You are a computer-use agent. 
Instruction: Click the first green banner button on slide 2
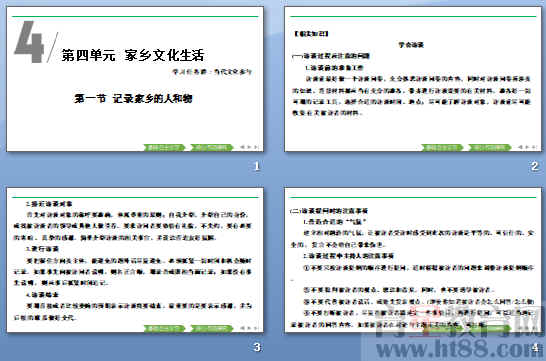pos(442,148)
